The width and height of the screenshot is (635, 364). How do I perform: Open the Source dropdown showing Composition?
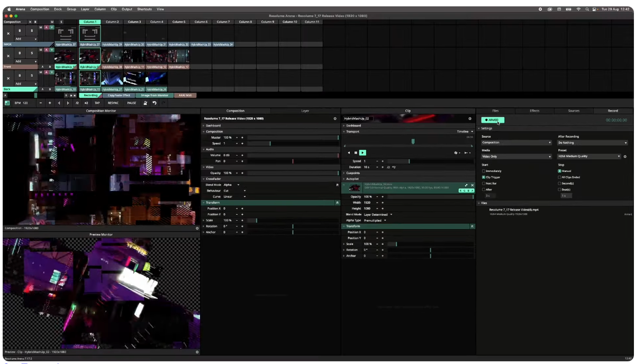516,142
